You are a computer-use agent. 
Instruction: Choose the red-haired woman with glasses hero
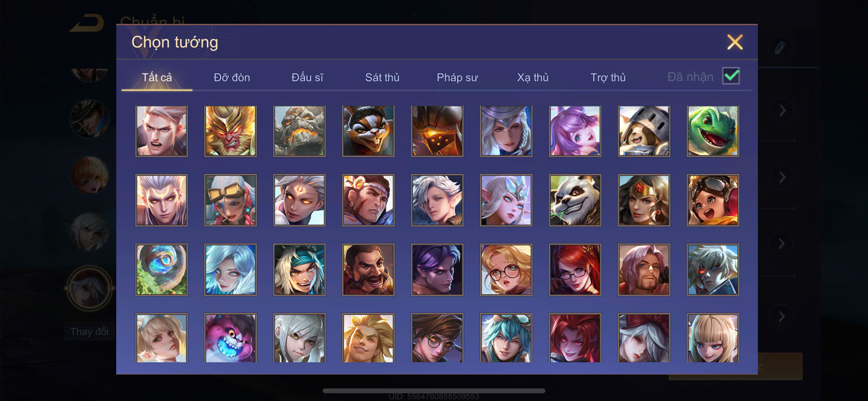pos(575,270)
